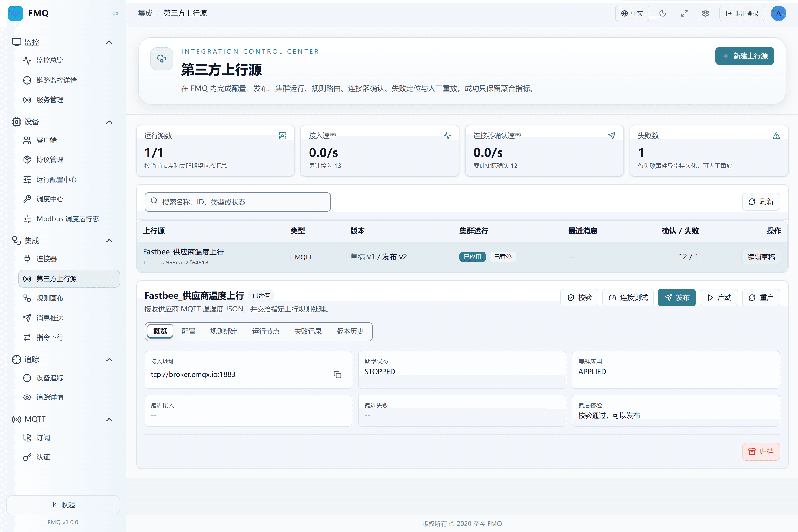The image size is (798, 532).
Task: Open the user avatar A
Action: (778, 13)
